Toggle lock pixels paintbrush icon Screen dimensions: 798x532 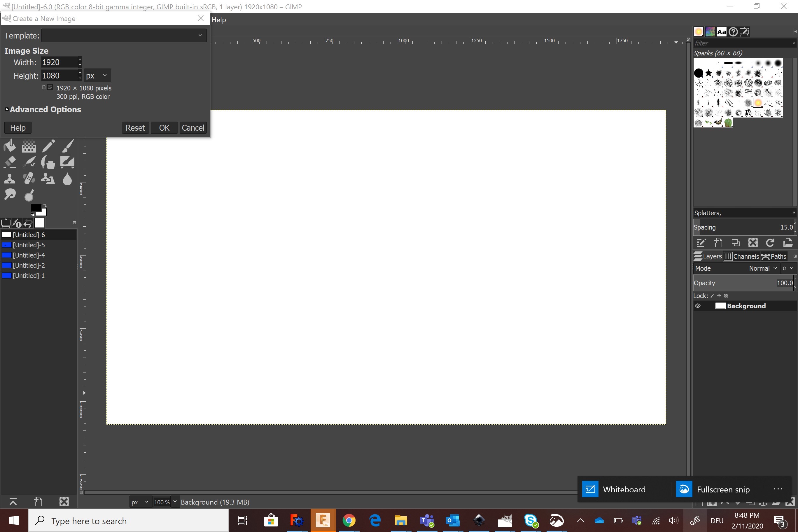[x=712, y=296]
